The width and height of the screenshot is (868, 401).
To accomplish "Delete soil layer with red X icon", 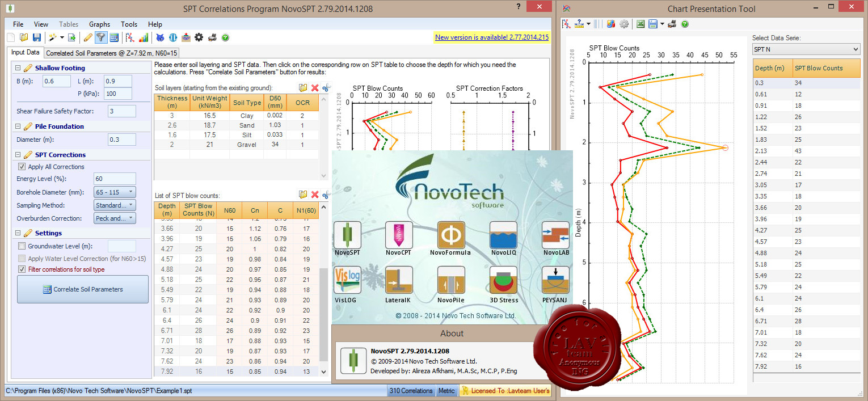I will 315,87.
